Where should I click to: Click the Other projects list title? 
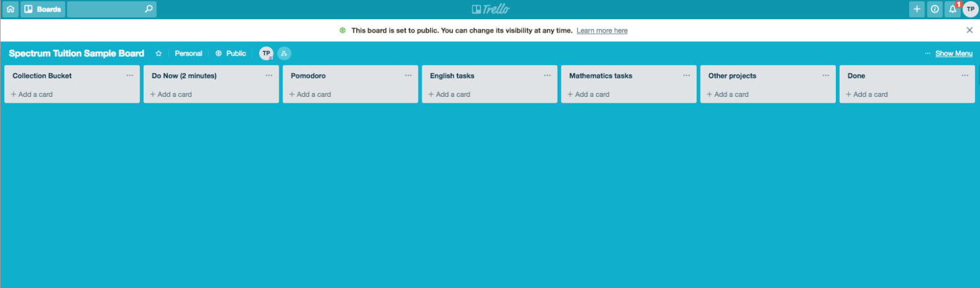pyautogui.click(x=732, y=76)
